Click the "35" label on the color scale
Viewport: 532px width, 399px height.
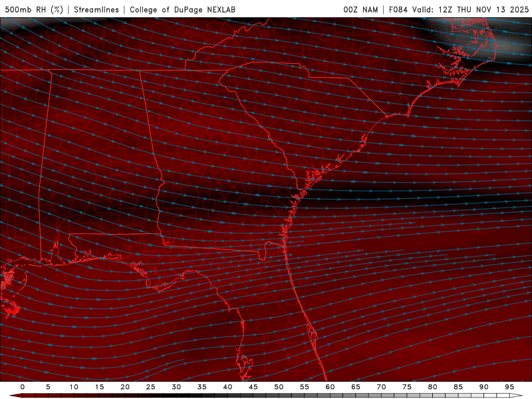202,387
